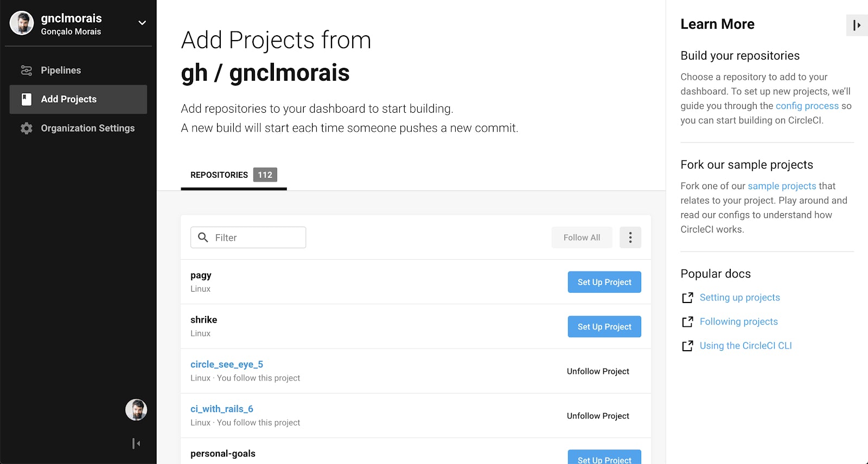Image resolution: width=868 pixels, height=464 pixels.
Task: Click the Add Projects book icon
Action: 25,99
